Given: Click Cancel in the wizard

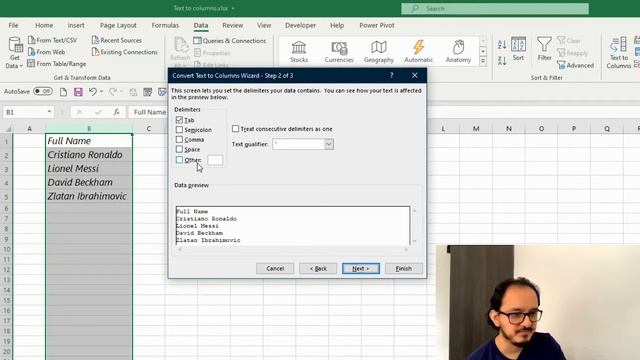Looking at the screenshot, I should pos(275,269).
